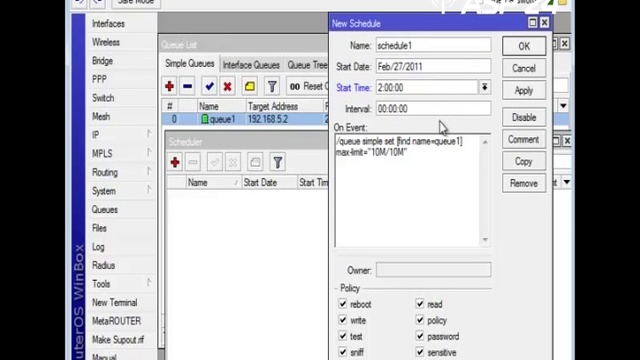Screen dimensions: 640x360
Task: Open the Scheduler filter funnel icon
Action: pyautogui.click(x=278, y=162)
